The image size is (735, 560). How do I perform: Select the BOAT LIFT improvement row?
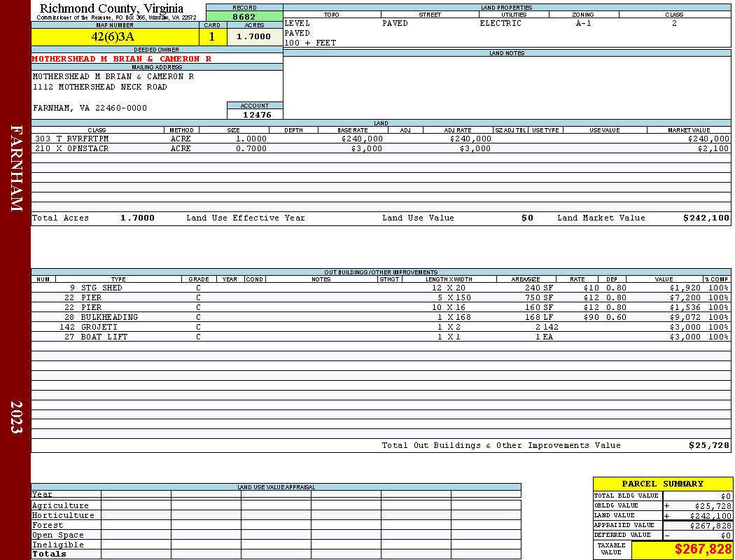point(381,337)
